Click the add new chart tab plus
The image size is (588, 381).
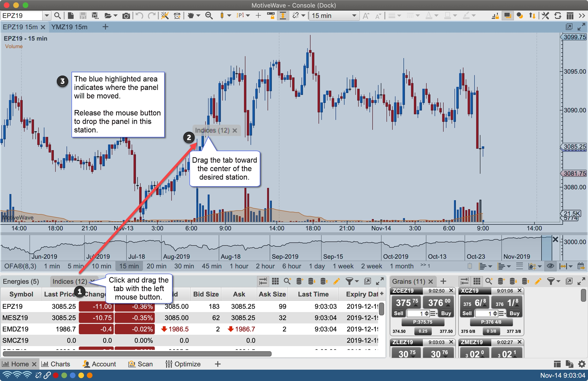[105, 27]
